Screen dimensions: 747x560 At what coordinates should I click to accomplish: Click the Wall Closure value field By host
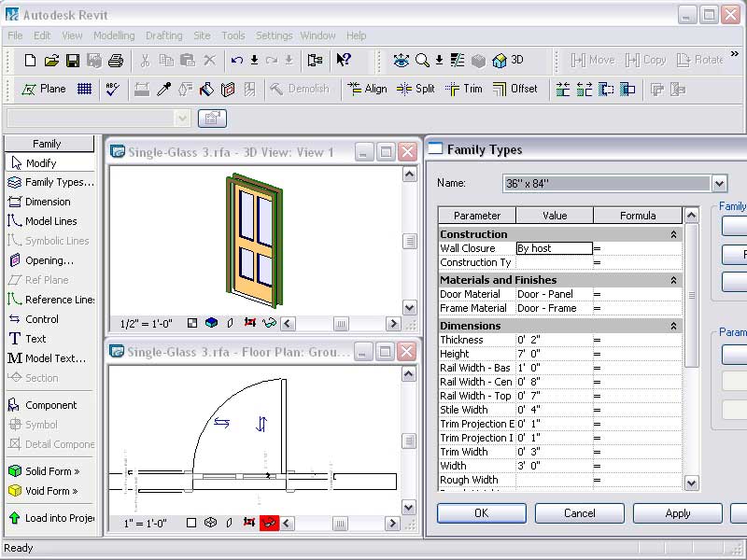click(555, 248)
